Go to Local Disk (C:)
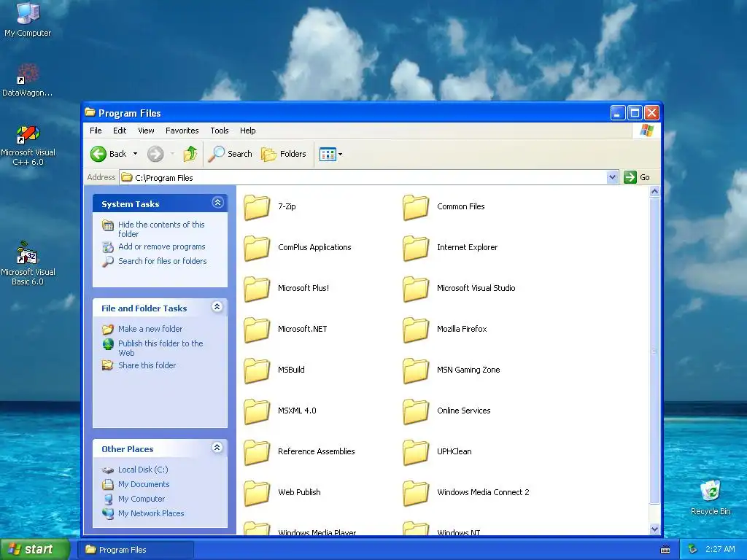The width and height of the screenshot is (747, 560). [143, 470]
